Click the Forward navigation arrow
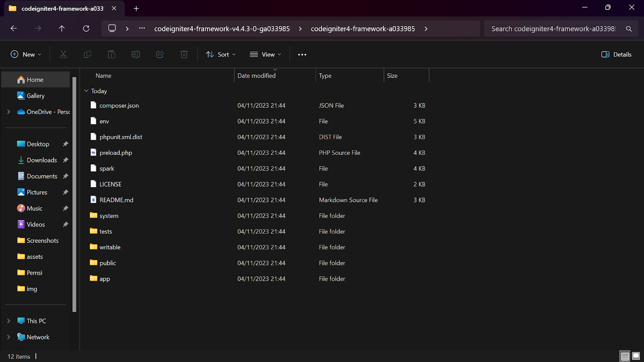The width and height of the screenshot is (644, 362). (38, 29)
